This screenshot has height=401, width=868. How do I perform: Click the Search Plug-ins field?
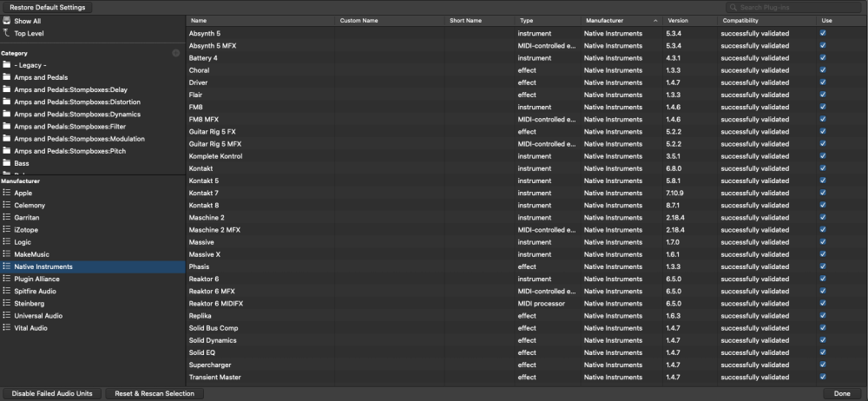[x=793, y=8]
